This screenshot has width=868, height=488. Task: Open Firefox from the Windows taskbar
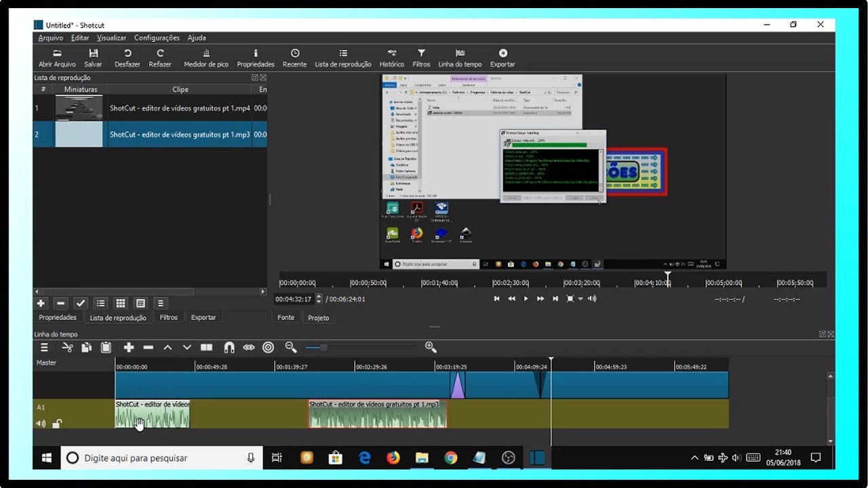[393, 458]
